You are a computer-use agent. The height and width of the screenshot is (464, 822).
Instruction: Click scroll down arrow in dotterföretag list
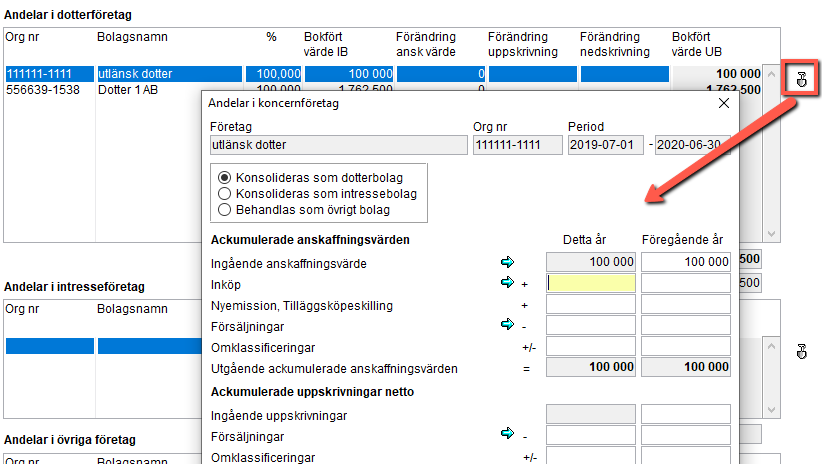[771, 234]
